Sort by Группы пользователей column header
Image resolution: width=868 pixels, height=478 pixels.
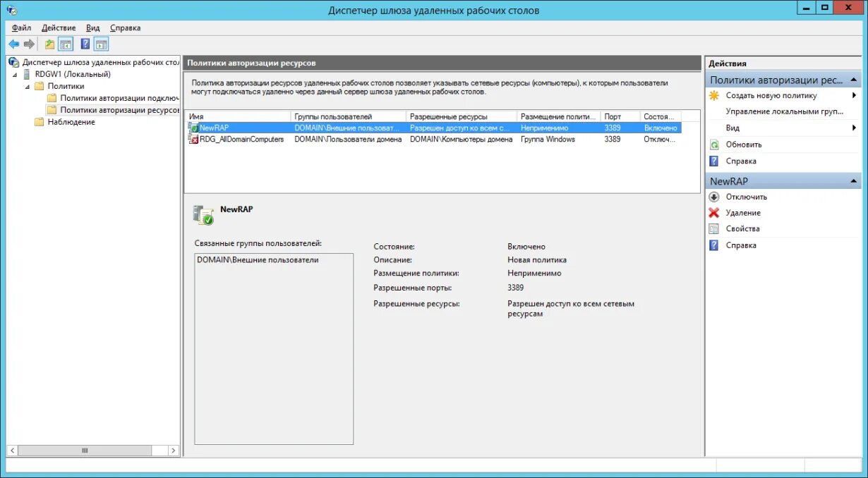349,116
